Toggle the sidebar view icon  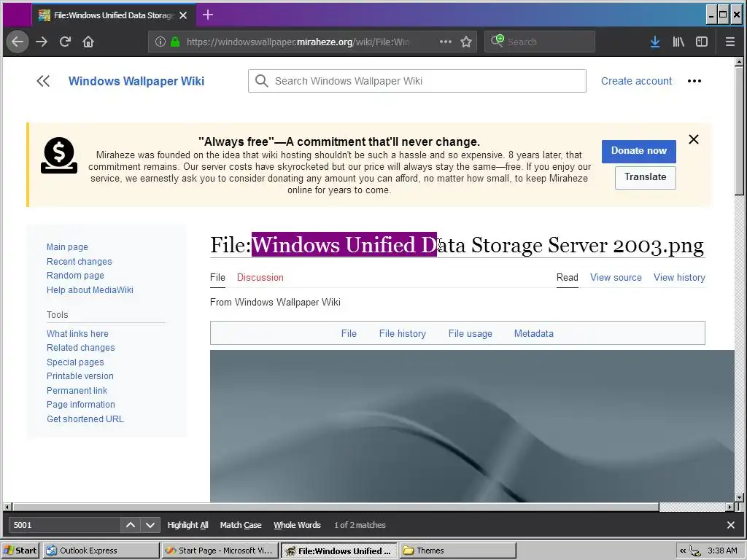(x=702, y=42)
